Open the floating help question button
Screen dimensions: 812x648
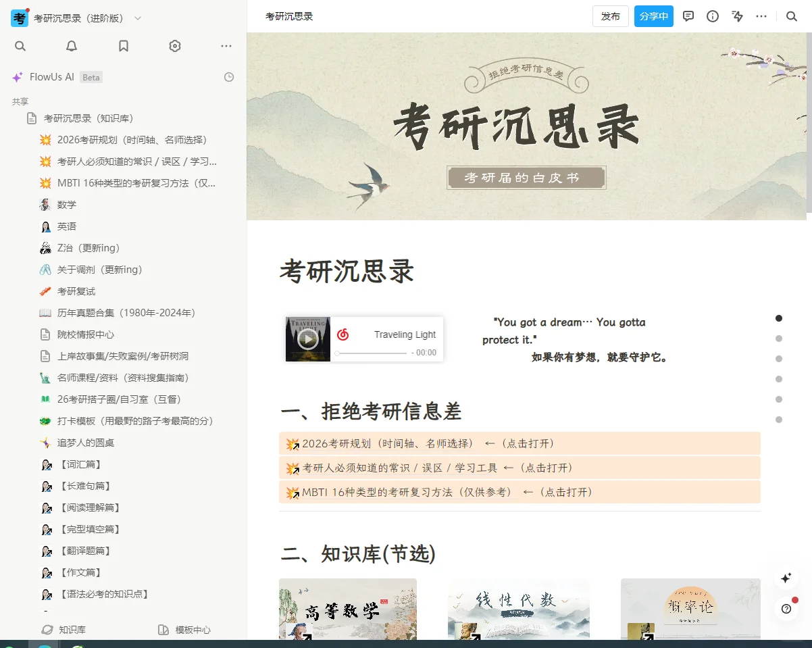point(786,609)
